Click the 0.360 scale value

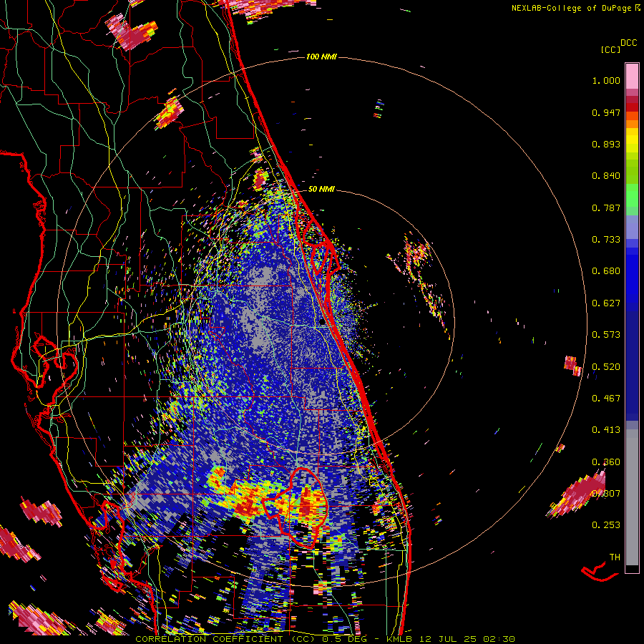[606, 462]
